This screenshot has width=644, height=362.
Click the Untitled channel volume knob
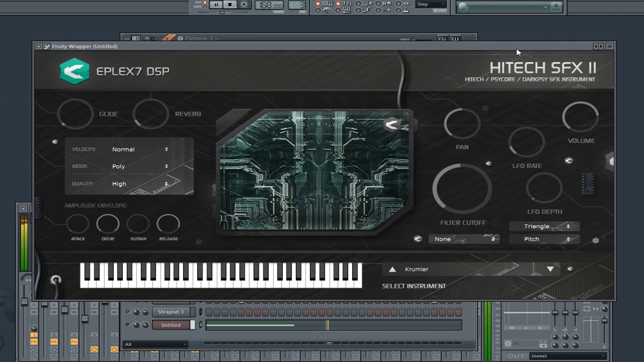coord(145,325)
